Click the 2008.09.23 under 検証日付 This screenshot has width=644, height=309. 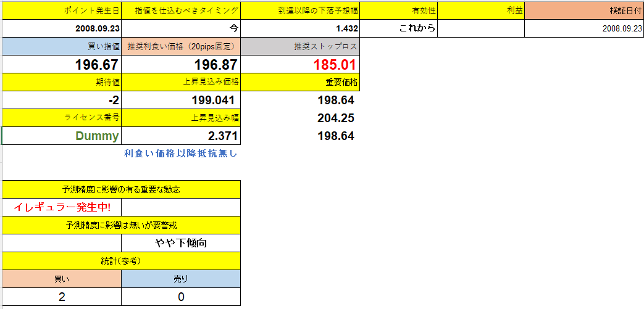click(x=584, y=29)
